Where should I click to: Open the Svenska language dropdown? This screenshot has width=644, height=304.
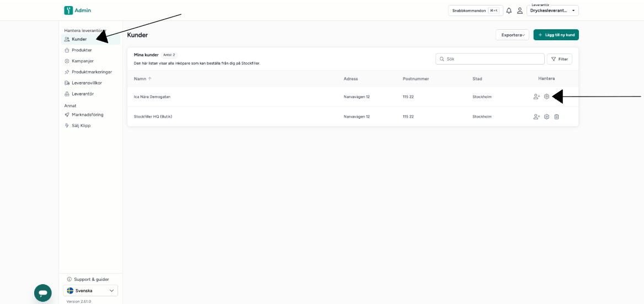90,290
